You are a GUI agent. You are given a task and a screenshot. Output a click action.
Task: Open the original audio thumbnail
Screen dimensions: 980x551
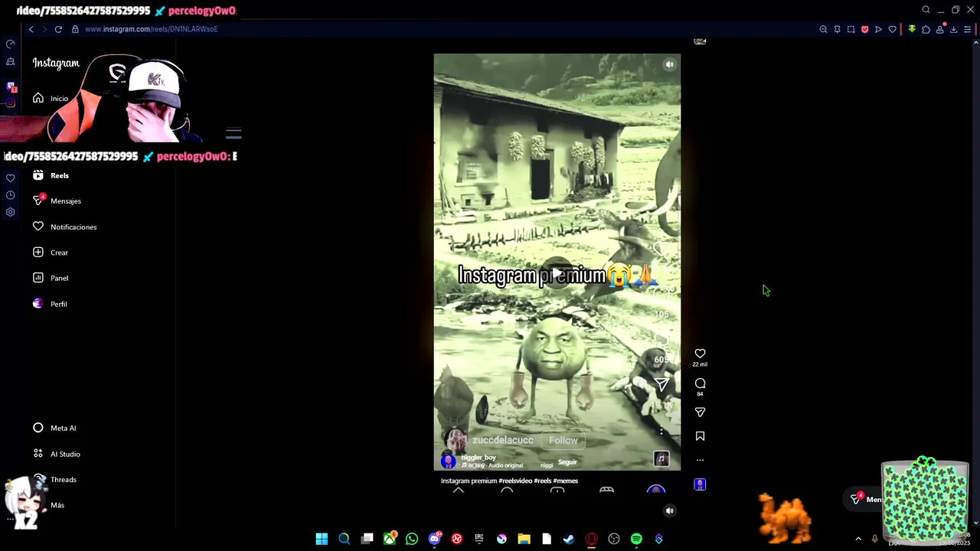[661, 459]
